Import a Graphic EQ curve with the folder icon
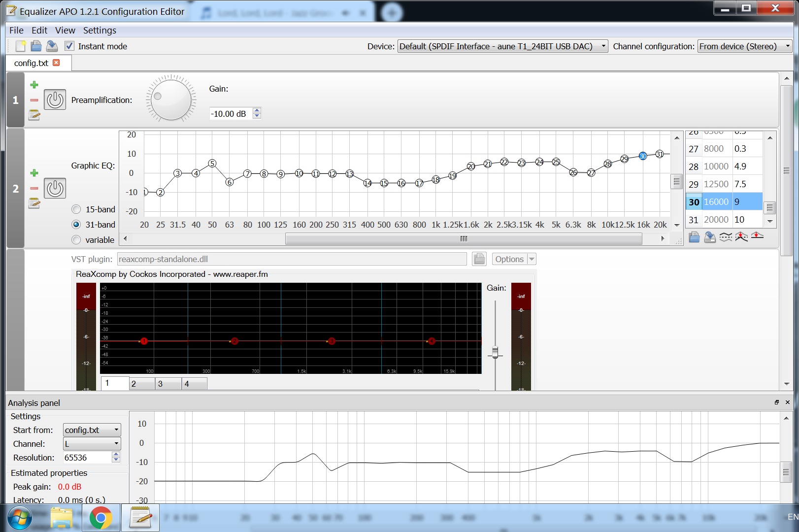 [694, 237]
